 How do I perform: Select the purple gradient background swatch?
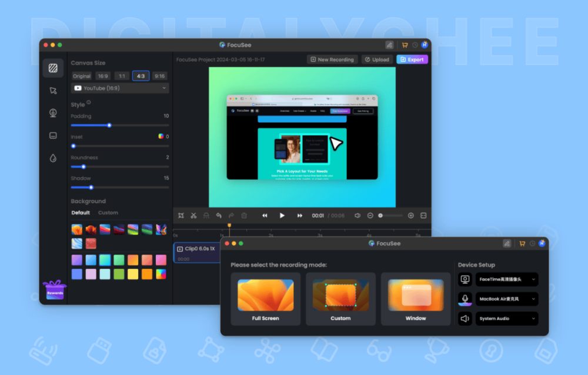point(77,260)
